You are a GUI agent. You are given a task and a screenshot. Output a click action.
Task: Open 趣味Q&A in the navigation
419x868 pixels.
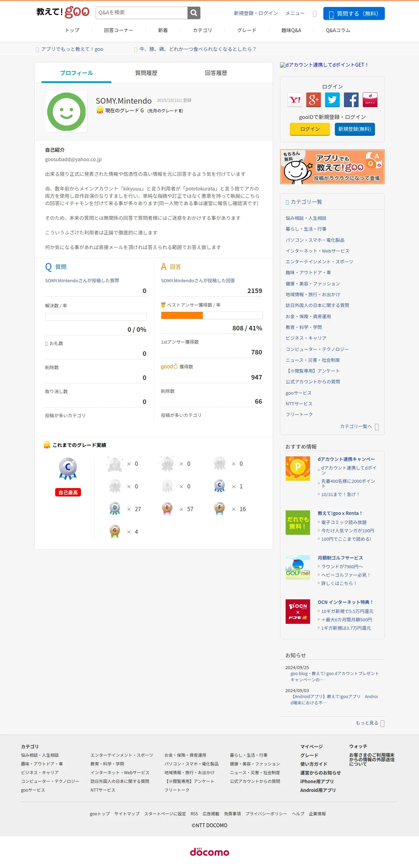pyautogui.click(x=291, y=30)
